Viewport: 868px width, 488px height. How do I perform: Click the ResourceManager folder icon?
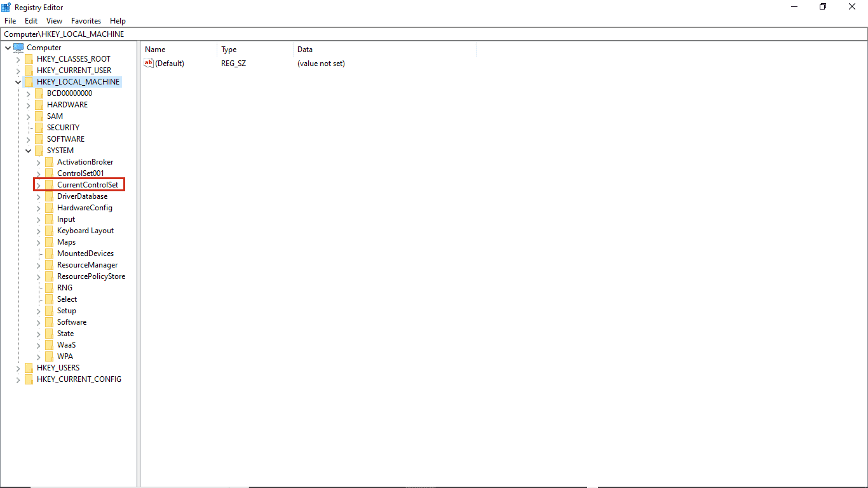49,265
